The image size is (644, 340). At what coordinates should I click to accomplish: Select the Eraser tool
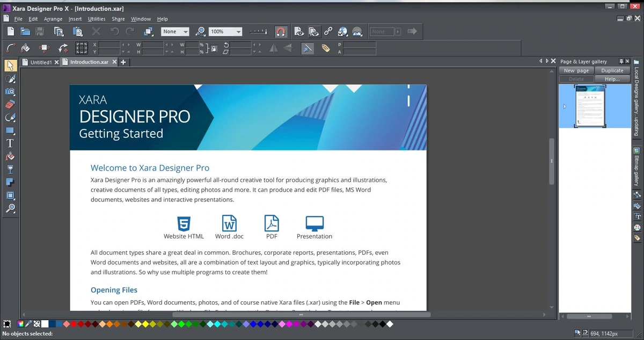(x=10, y=105)
